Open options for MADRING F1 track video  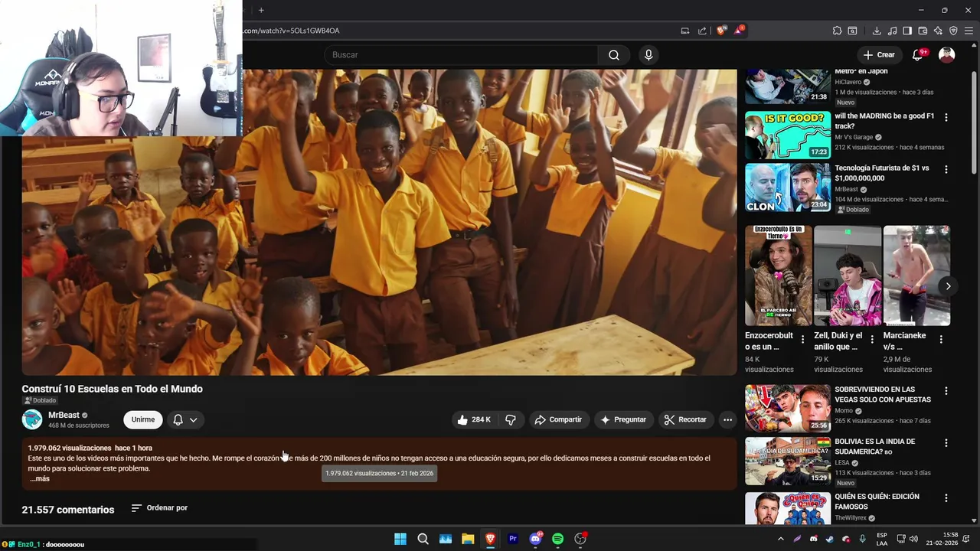click(x=946, y=117)
